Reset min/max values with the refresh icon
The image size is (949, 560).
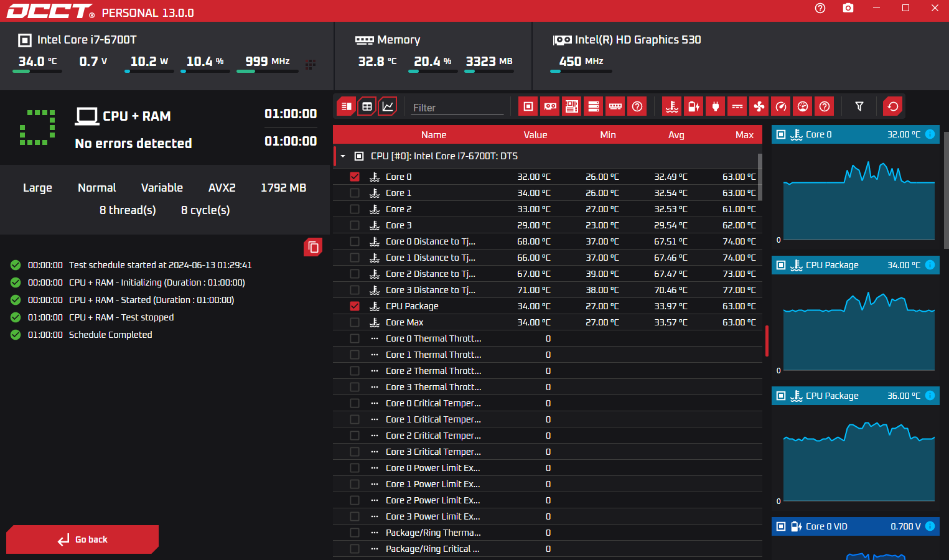[893, 106]
